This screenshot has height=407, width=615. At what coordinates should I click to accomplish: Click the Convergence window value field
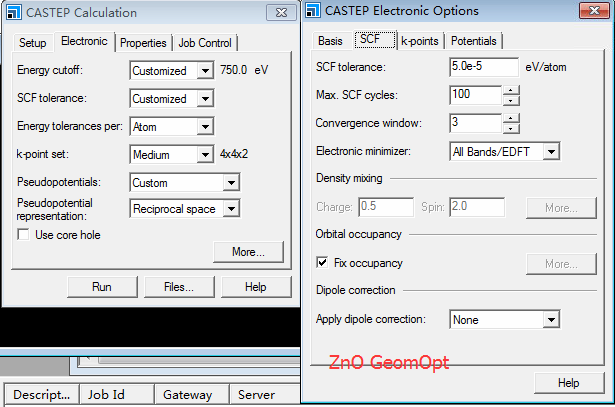tap(475, 123)
